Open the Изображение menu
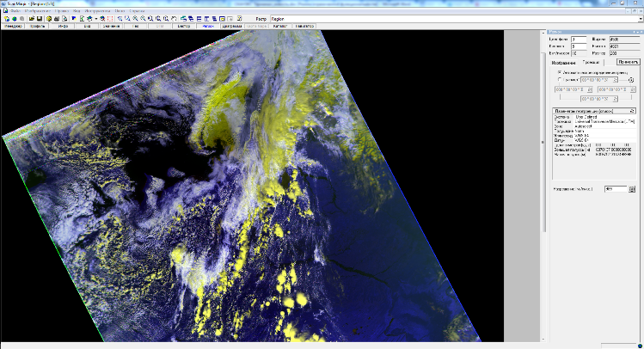This screenshot has height=349, width=644. (38, 11)
